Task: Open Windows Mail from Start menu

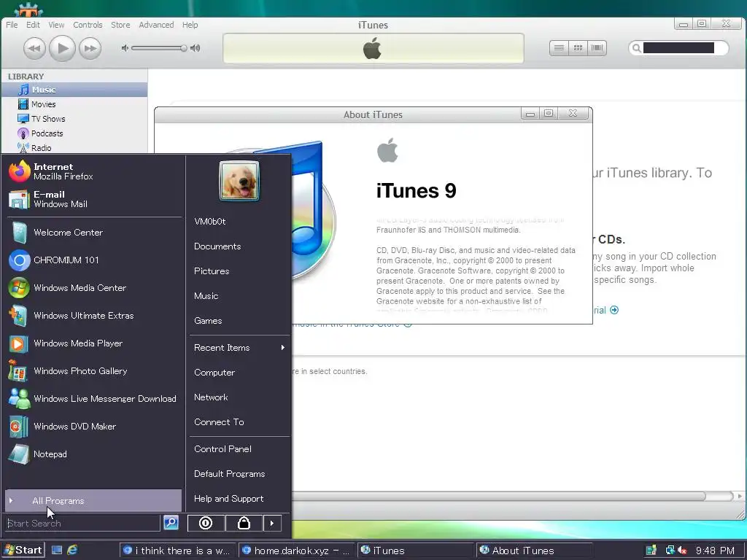Action: click(94, 199)
